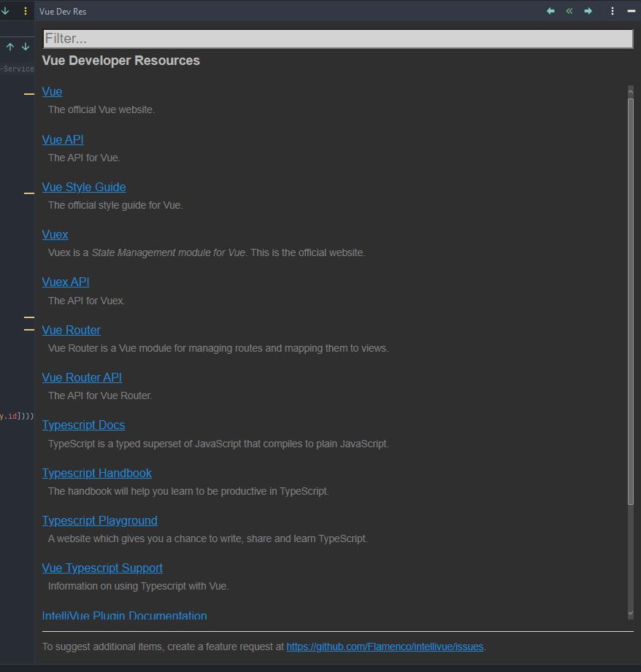The width and height of the screenshot is (641, 672).
Task: Click 'To suggest additional items' footer text
Action: pos(163,646)
